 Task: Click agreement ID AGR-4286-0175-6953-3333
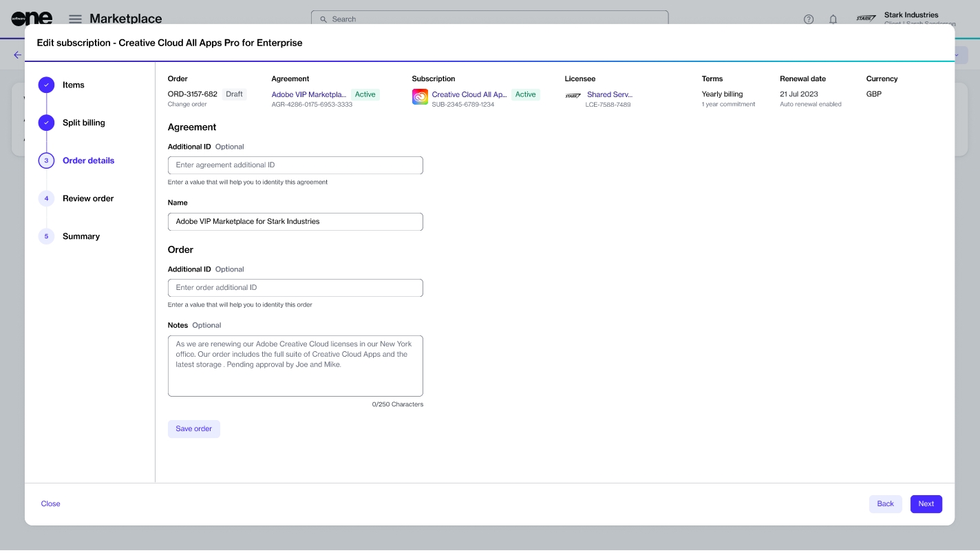[312, 105]
